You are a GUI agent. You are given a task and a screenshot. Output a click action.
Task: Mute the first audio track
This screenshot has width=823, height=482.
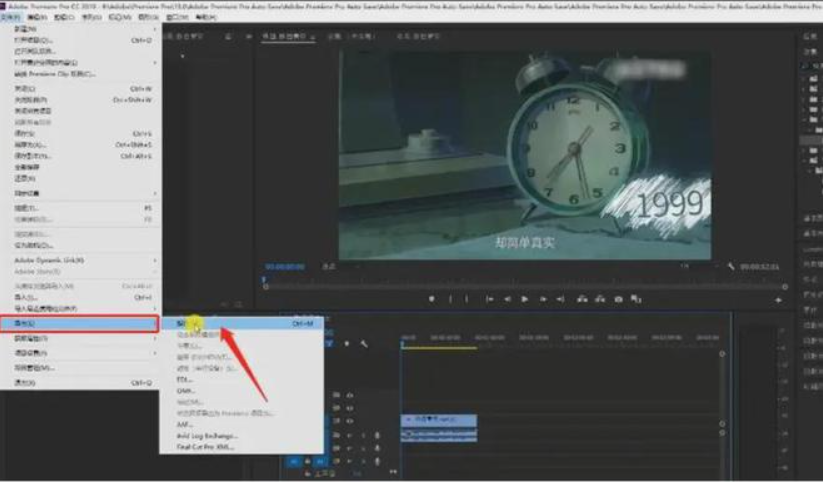click(x=349, y=435)
